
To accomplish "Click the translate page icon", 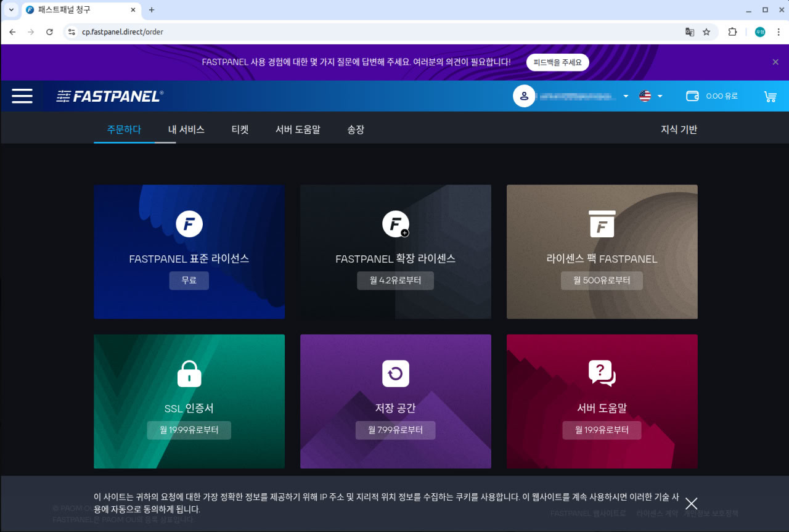I will click(x=690, y=32).
